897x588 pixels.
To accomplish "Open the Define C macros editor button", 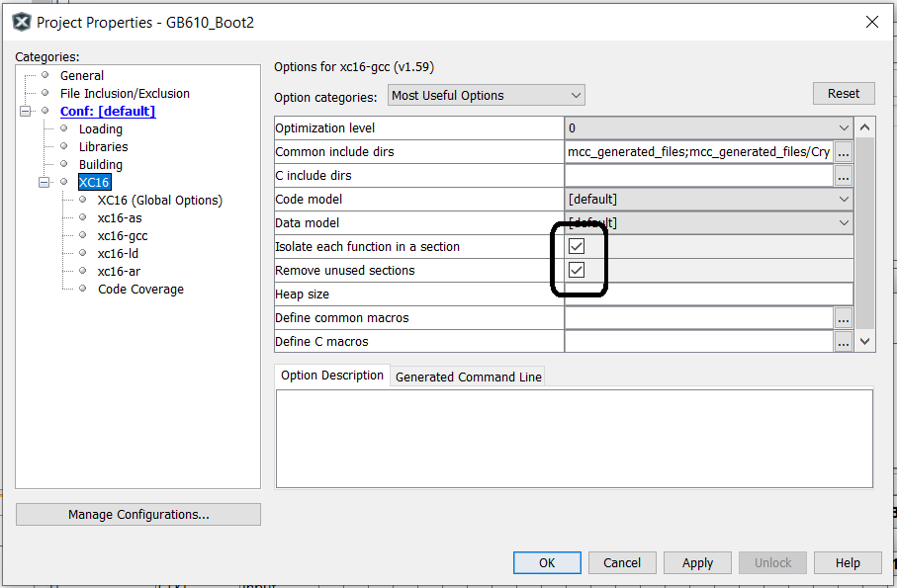I will coord(843,342).
